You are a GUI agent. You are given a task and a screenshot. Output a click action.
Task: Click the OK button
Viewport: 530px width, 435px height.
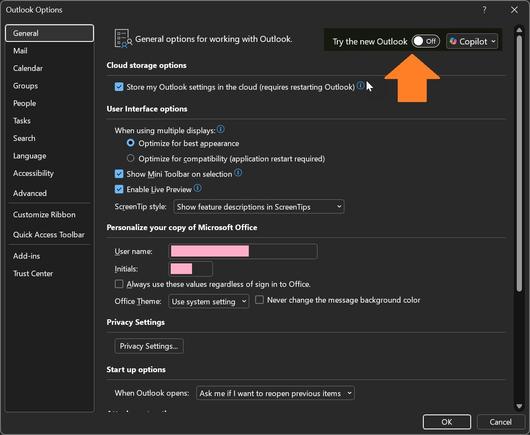447,422
